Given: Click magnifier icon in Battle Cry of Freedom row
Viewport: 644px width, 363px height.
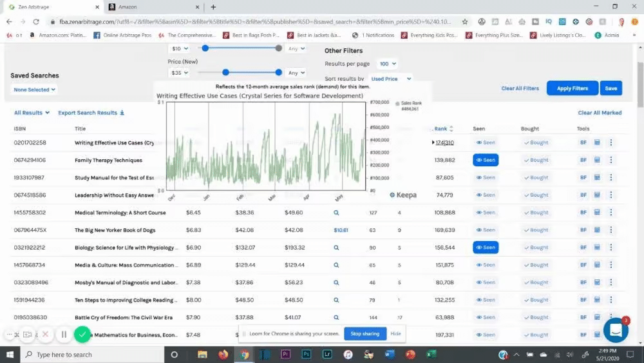Looking at the screenshot, I should 336,317.
